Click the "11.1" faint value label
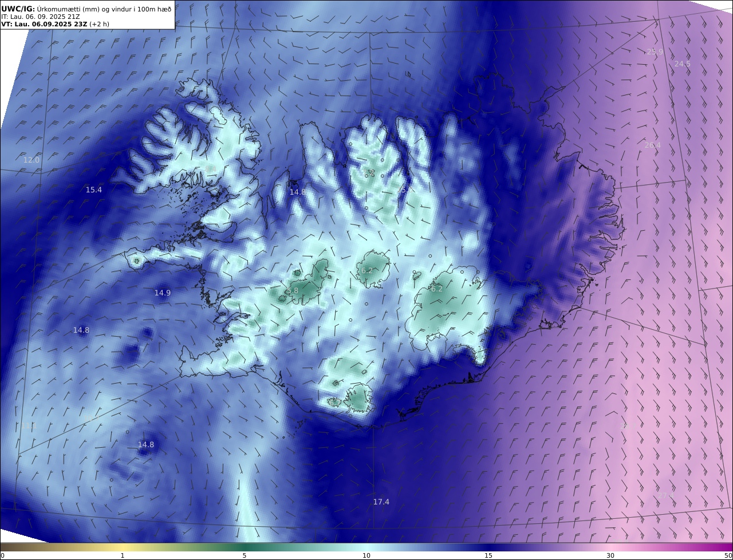This screenshot has width=733, height=560. tap(30, 426)
